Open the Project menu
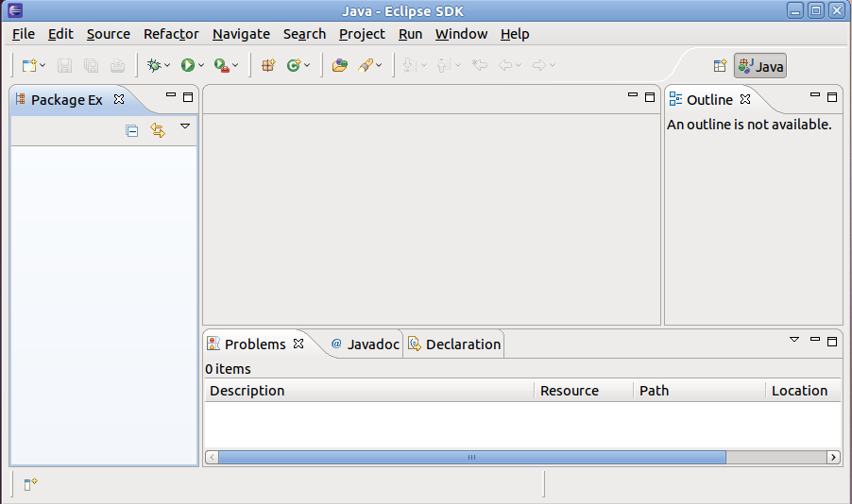 click(362, 34)
